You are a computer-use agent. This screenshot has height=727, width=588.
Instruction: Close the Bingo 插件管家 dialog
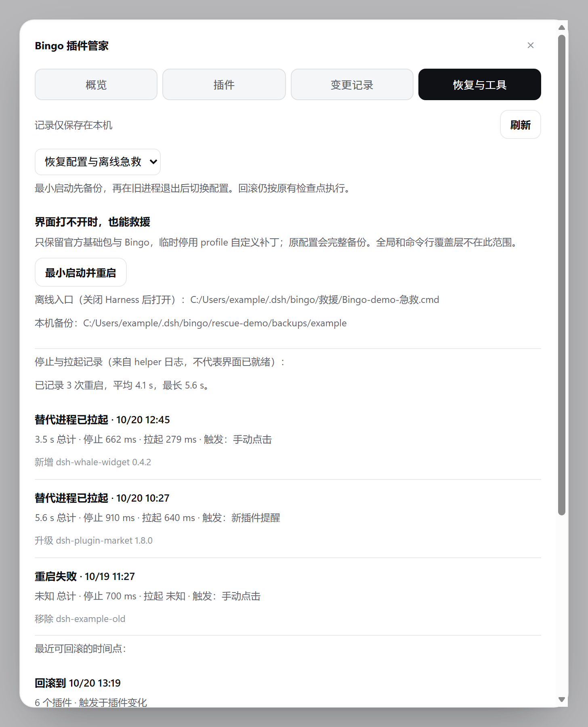(531, 45)
